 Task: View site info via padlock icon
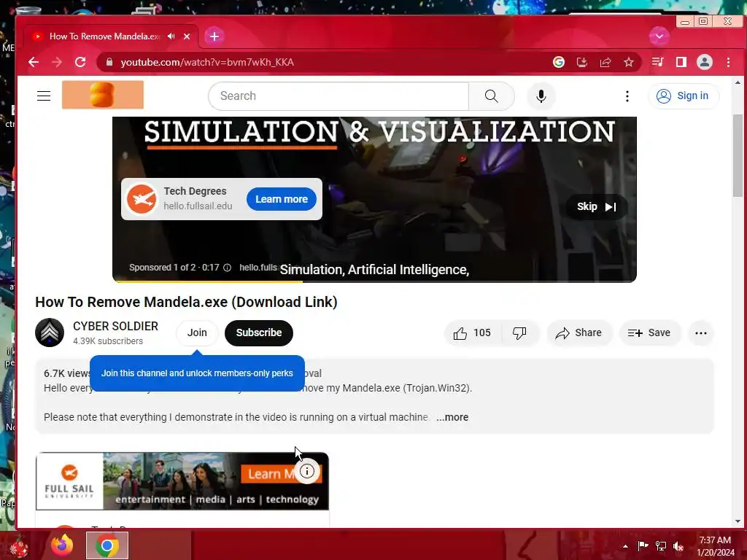tap(109, 63)
